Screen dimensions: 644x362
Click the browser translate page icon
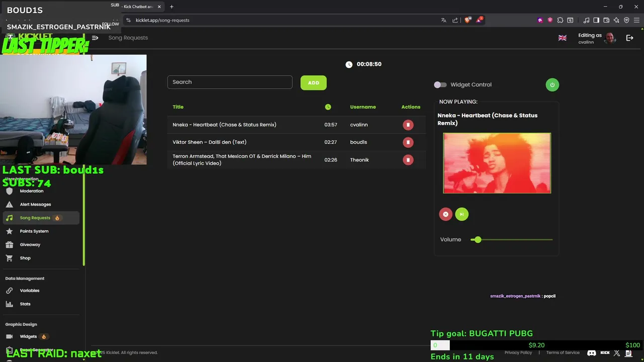(x=444, y=20)
